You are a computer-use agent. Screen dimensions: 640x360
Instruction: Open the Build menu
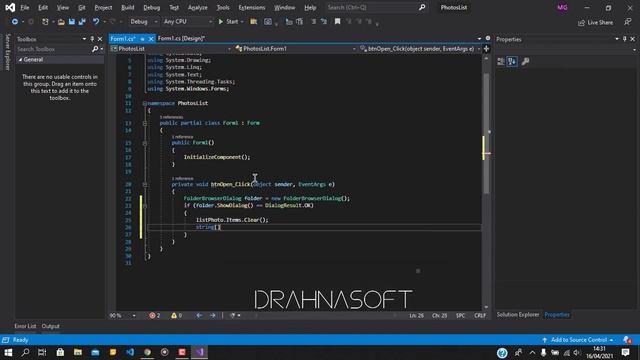[128, 7]
